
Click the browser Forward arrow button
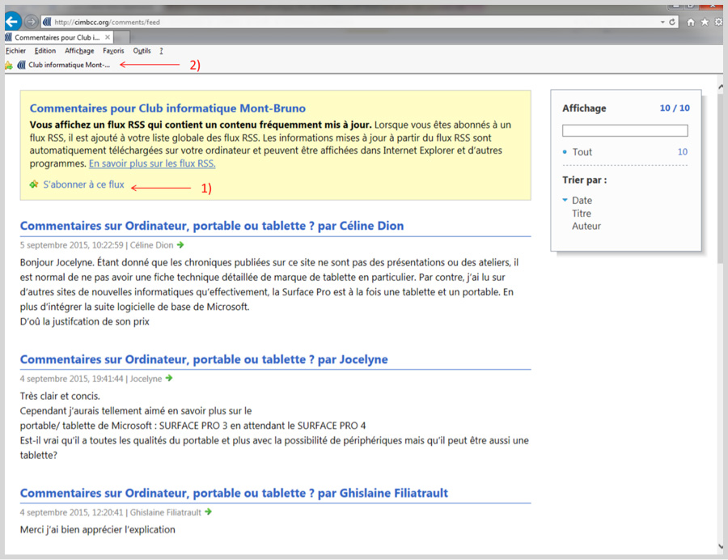click(x=32, y=22)
